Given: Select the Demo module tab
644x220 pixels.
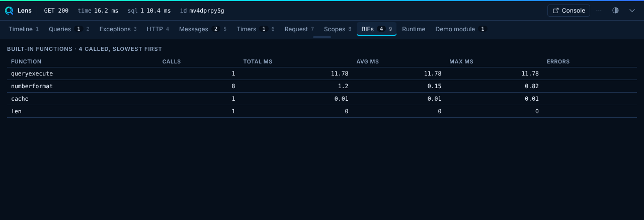Looking at the screenshot, I should tap(460, 29).
